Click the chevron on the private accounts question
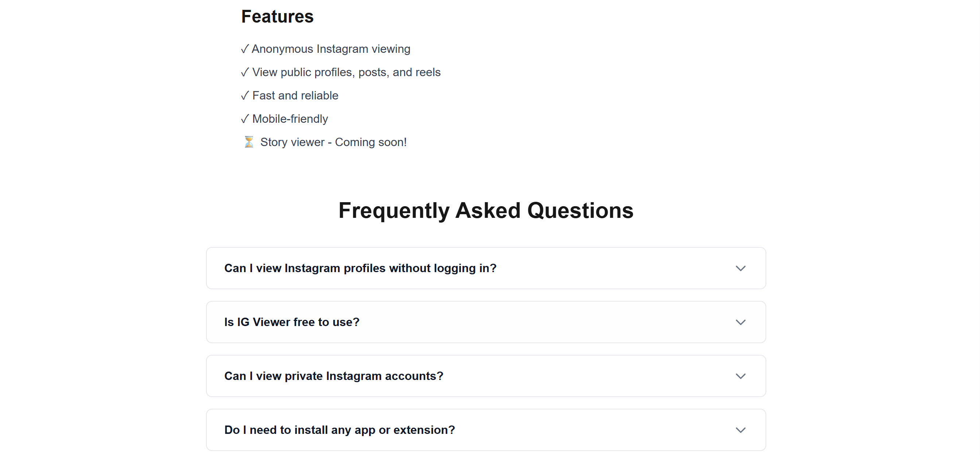The image size is (980, 455). coord(740,376)
